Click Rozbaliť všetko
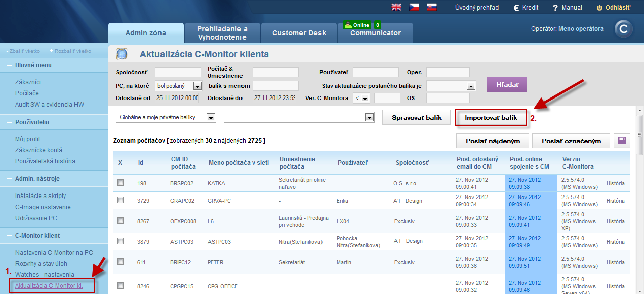 point(70,51)
